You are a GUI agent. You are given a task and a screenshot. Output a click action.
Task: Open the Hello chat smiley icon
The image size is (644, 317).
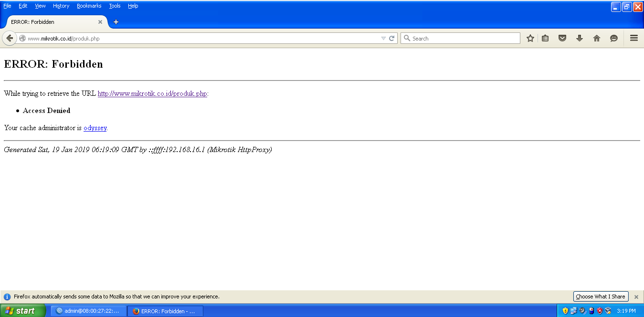pyautogui.click(x=614, y=38)
